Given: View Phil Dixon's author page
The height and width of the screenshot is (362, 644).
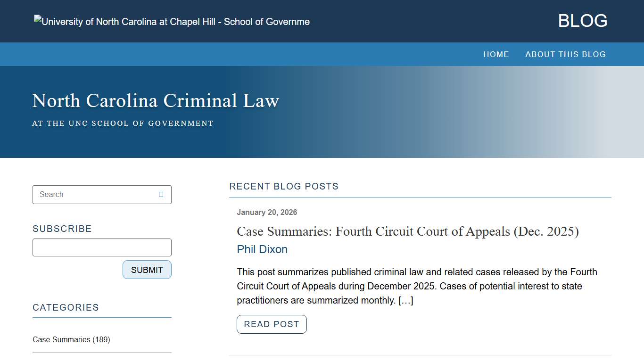Looking at the screenshot, I should click(262, 249).
